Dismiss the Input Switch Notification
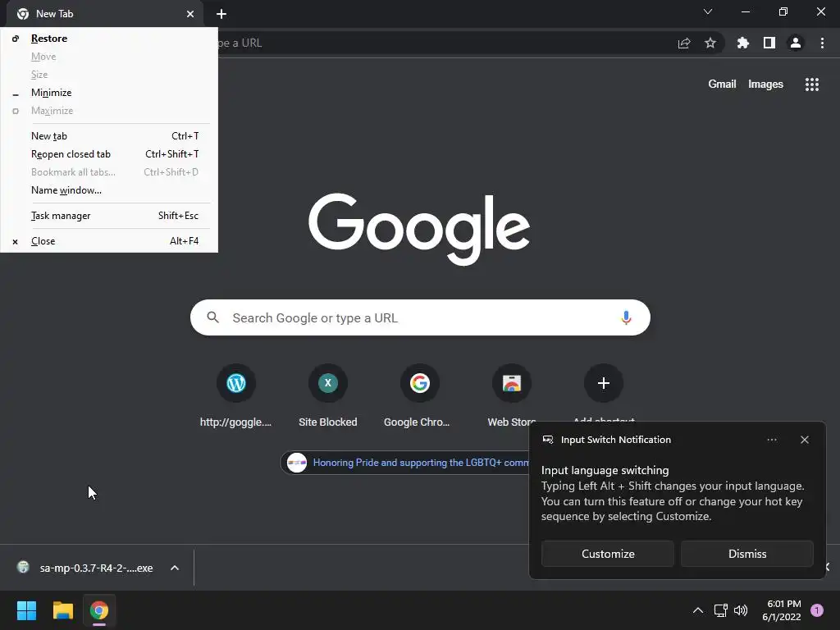This screenshot has height=630, width=840. [x=746, y=554]
